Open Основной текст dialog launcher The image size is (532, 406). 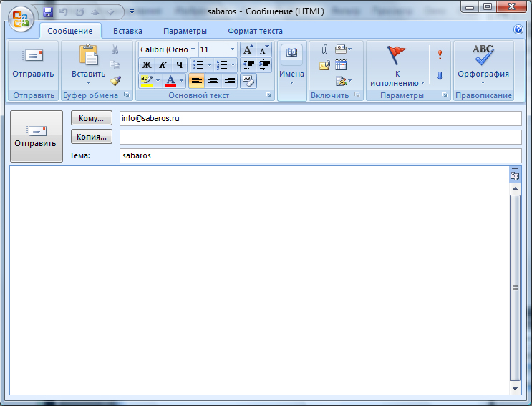point(269,95)
